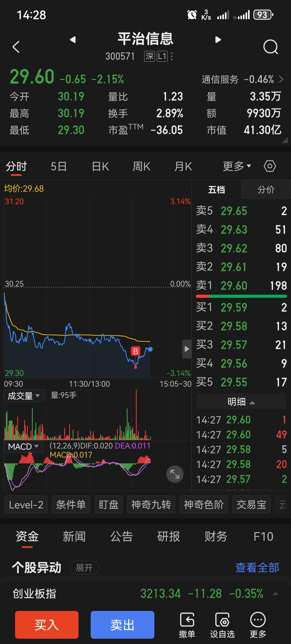The height and width of the screenshot is (644, 291).
Task: Select the 五档 order book tab
Action: tap(217, 190)
